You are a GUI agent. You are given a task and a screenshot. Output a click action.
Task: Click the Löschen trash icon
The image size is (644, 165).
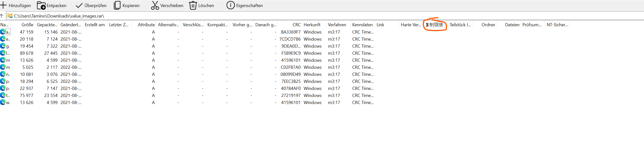(x=193, y=5)
